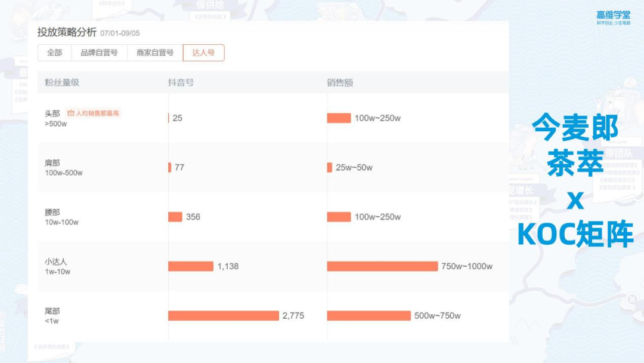This screenshot has height=363, width=644.
Task: Click the 茶萃 heading text
Action: pos(575,163)
